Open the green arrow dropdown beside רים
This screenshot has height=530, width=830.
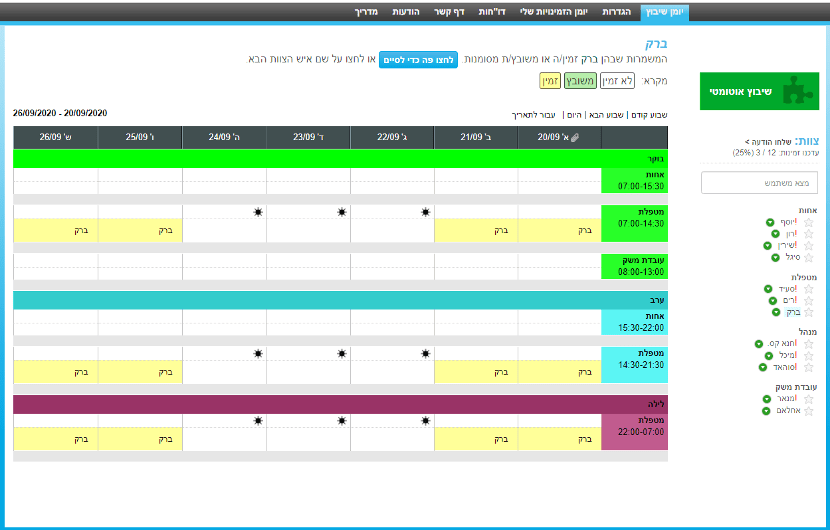pos(773,300)
